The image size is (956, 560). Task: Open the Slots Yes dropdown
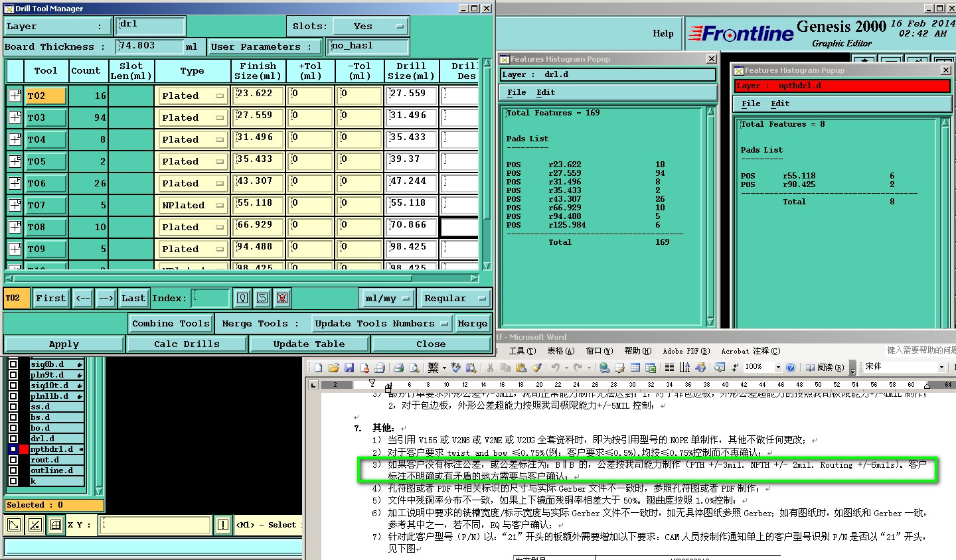click(x=370, y=27)
